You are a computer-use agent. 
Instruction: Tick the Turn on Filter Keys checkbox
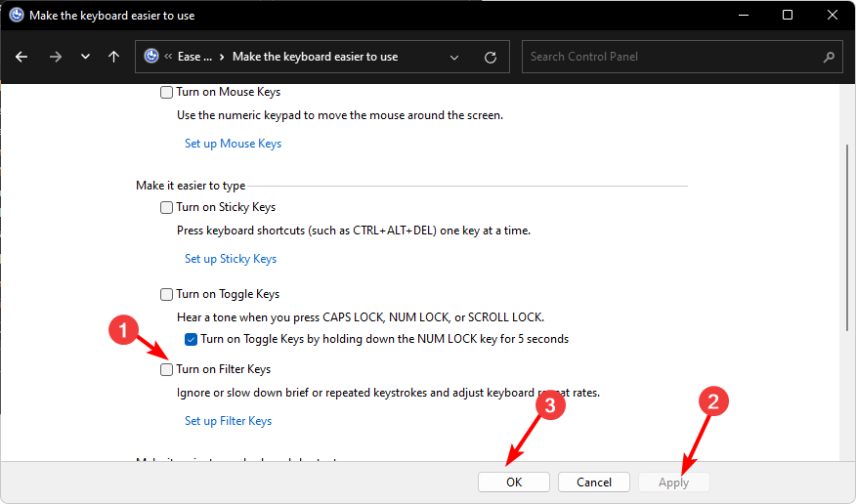(x=165, y=369)
